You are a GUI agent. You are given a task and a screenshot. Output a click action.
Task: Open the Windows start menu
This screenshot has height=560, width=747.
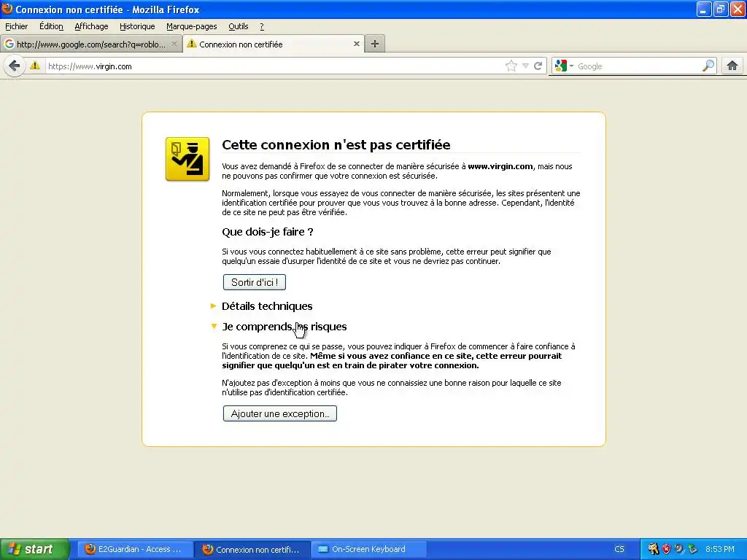tap(34, 549)
